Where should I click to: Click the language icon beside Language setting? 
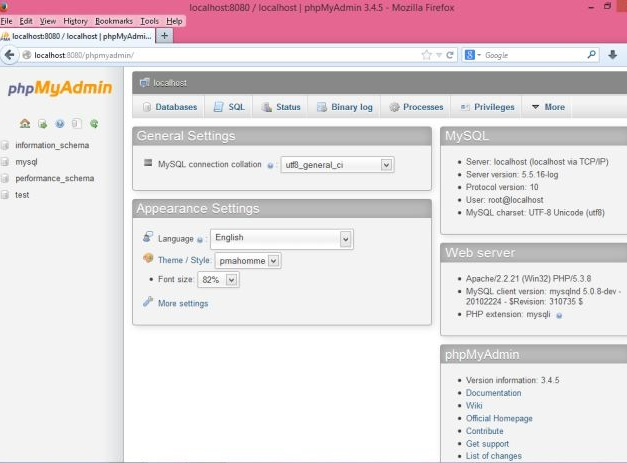coord(148,237)
